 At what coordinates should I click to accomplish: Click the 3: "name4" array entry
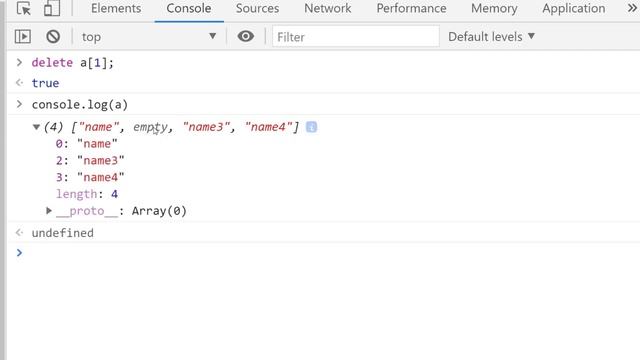90,177
